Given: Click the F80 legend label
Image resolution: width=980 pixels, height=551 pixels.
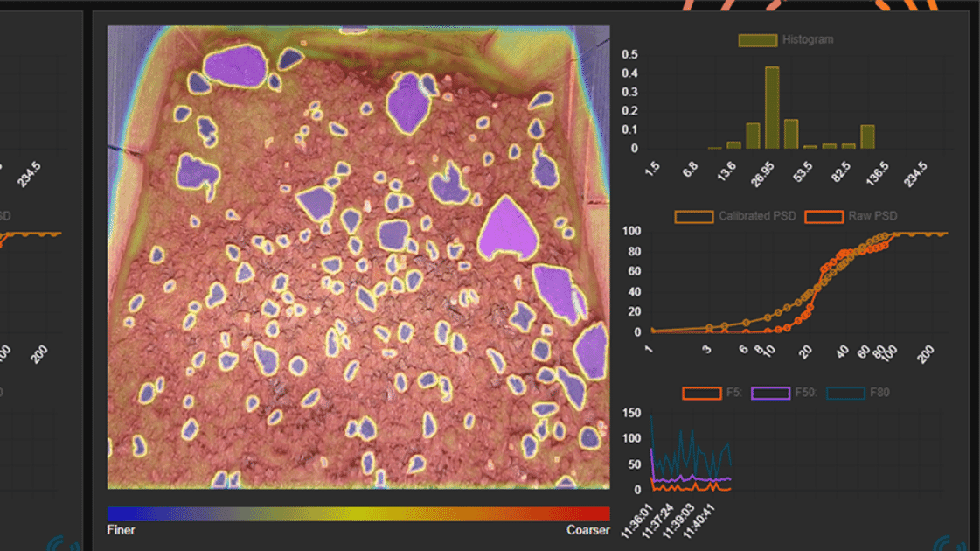Looking at the screenshot, I should (879, 392).
